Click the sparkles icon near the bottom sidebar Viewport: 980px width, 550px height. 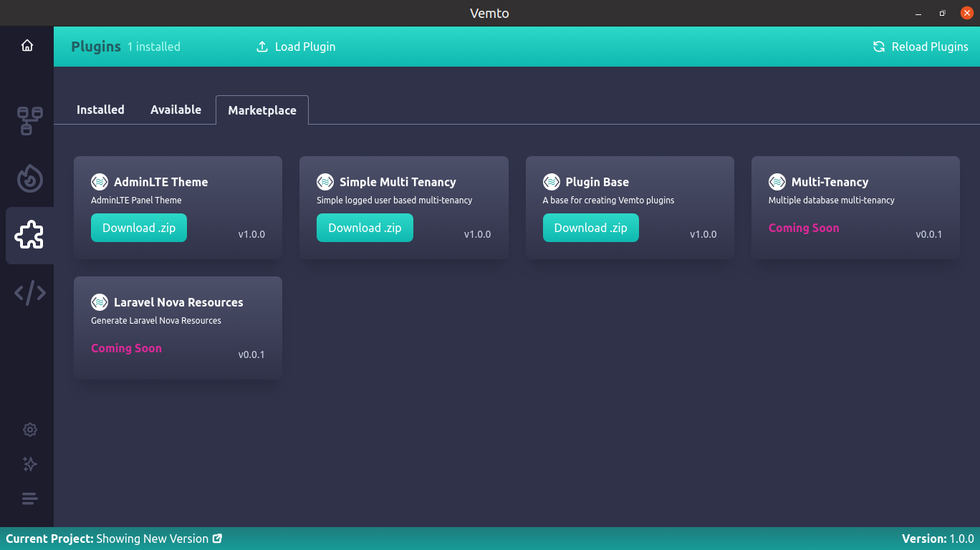pyautogui.click(x=29, y=464)
